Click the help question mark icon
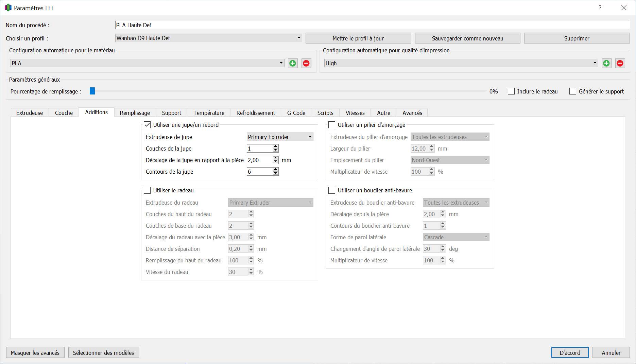Image resolution: width=636 pixels, height=364 pixels. point(600,8)
